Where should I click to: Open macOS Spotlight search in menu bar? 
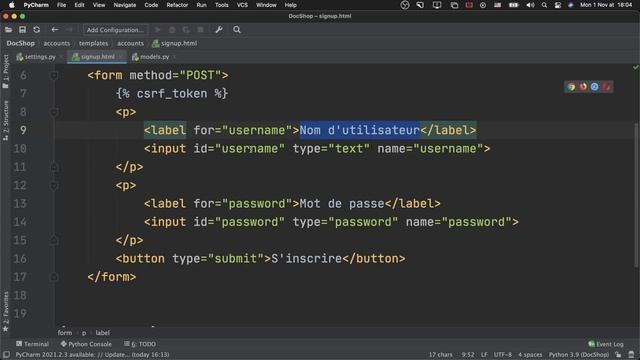click(x=544, y=5)
